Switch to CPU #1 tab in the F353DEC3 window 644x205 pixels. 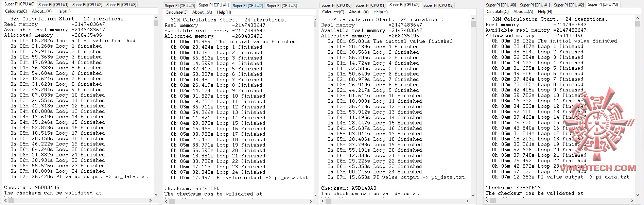(535, 5)
